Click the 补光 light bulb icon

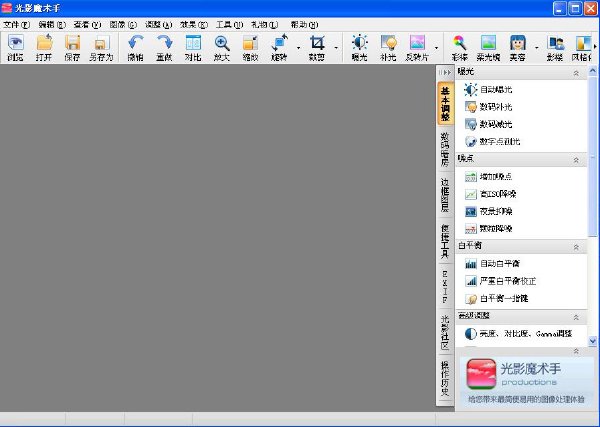[x=388, y=47]
